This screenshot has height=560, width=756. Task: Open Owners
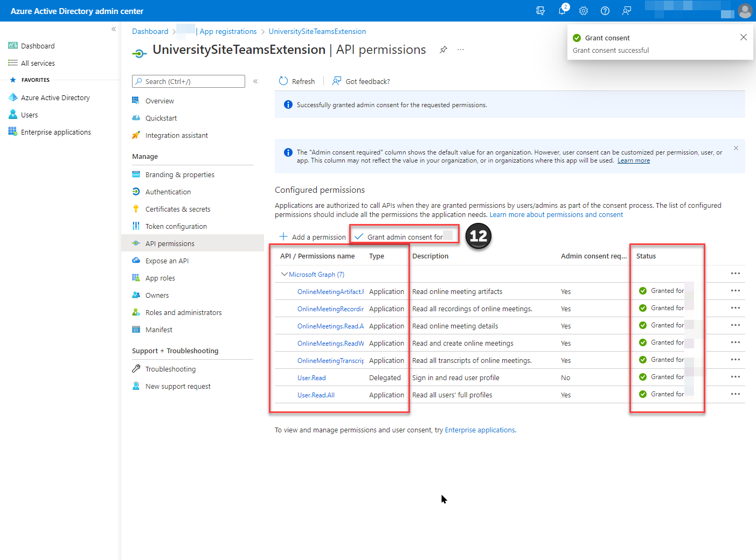157,295
